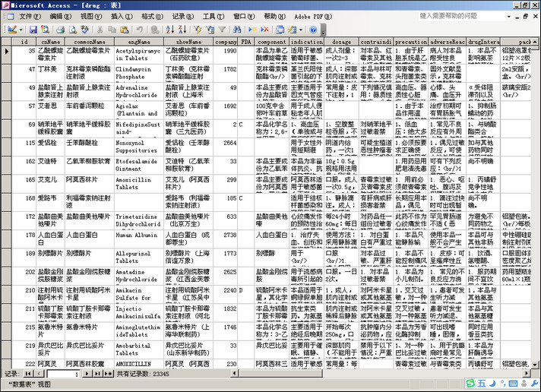Save the table with the floppy icon
Viewport: 541px width, 392px height.
(33, 30)
